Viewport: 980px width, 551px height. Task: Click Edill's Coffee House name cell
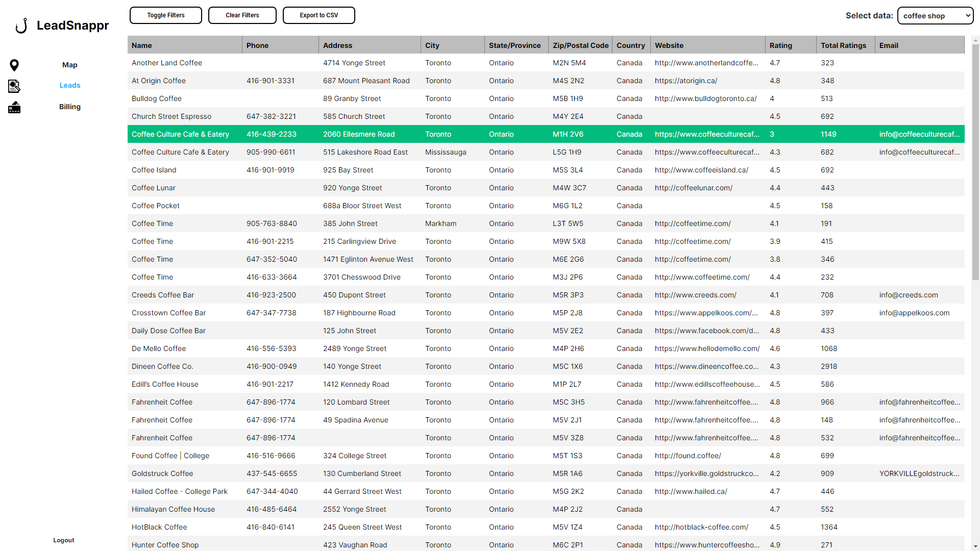tap(165, 384)
